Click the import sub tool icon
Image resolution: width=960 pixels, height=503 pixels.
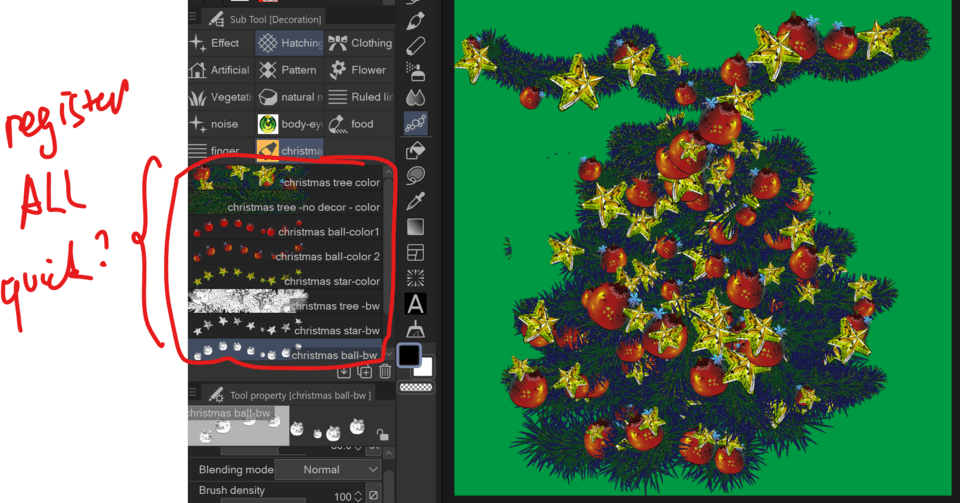[x=344, y=371]
